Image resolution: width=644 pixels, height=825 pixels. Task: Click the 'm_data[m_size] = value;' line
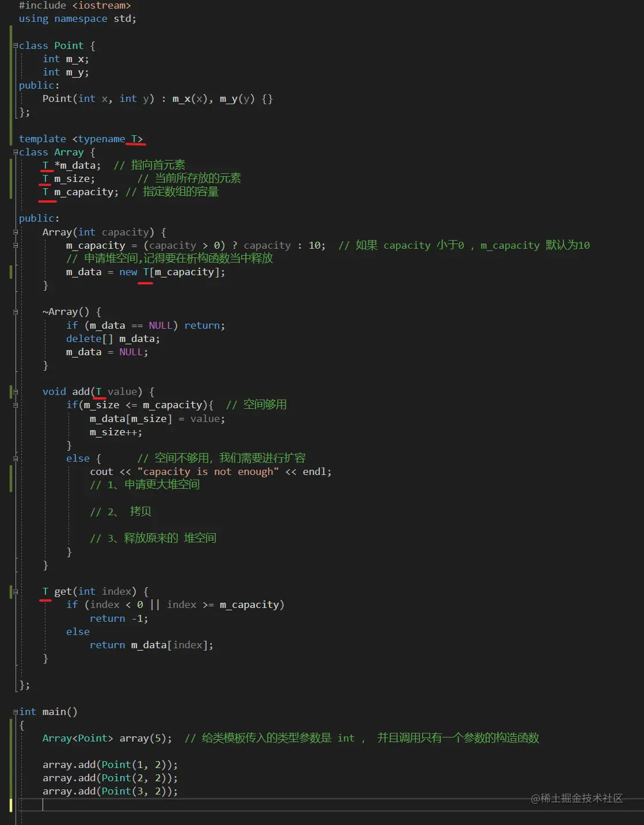[157, 419]
